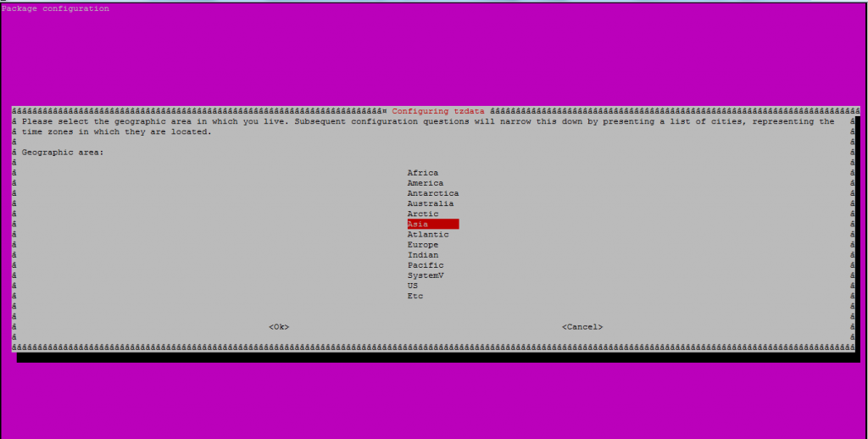Select the Australia entry

pos(430,203)
